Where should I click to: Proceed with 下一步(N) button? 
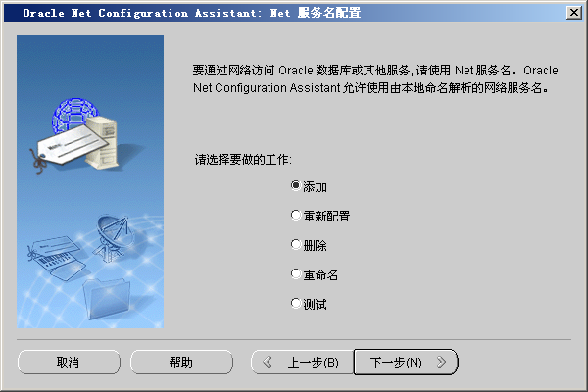pyautogui.click(x=406, y=362)
